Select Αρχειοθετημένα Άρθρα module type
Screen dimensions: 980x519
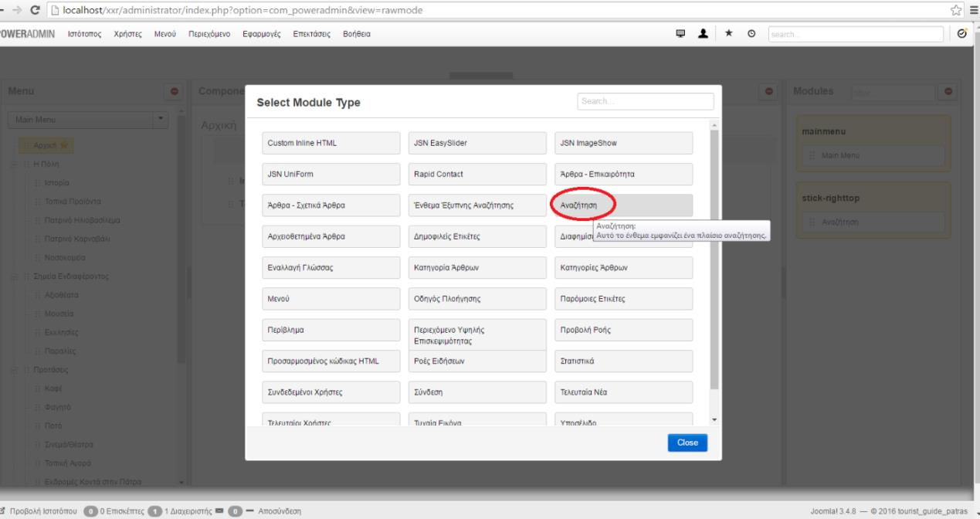(x=330, y=236)
